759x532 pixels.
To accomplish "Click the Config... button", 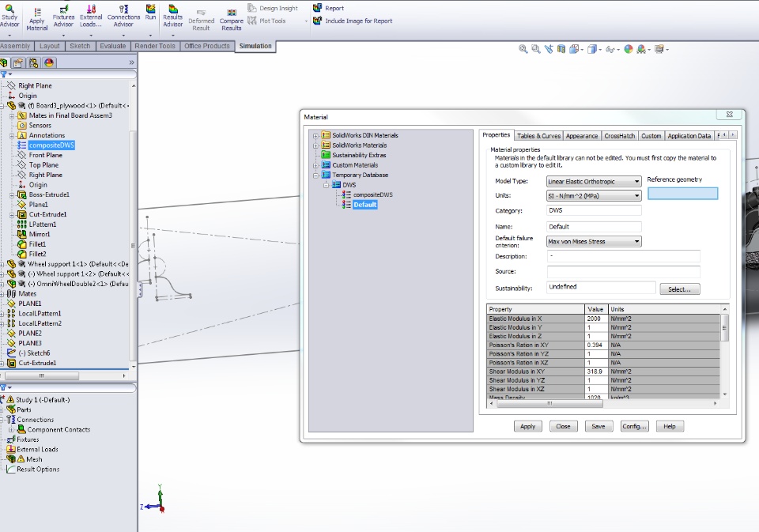I will click(x=634, y=427).
